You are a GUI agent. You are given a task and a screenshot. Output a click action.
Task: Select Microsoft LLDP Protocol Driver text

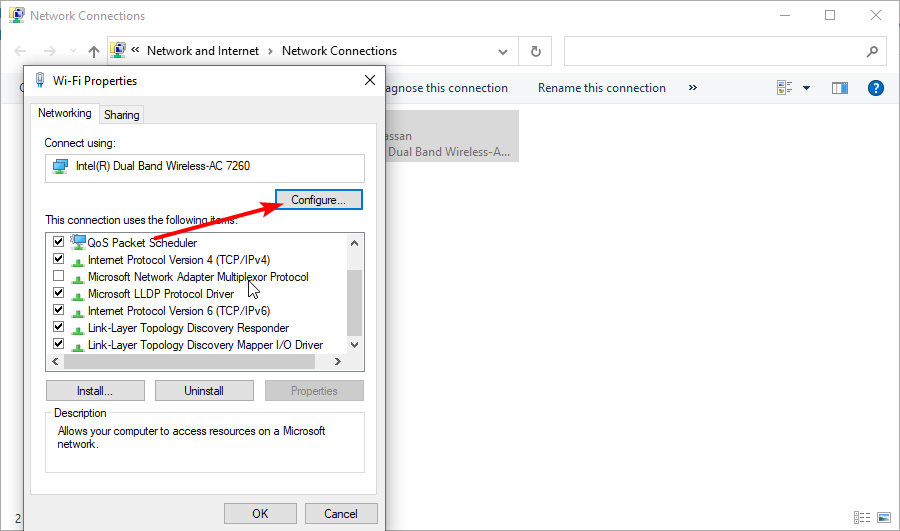[161, 294]
